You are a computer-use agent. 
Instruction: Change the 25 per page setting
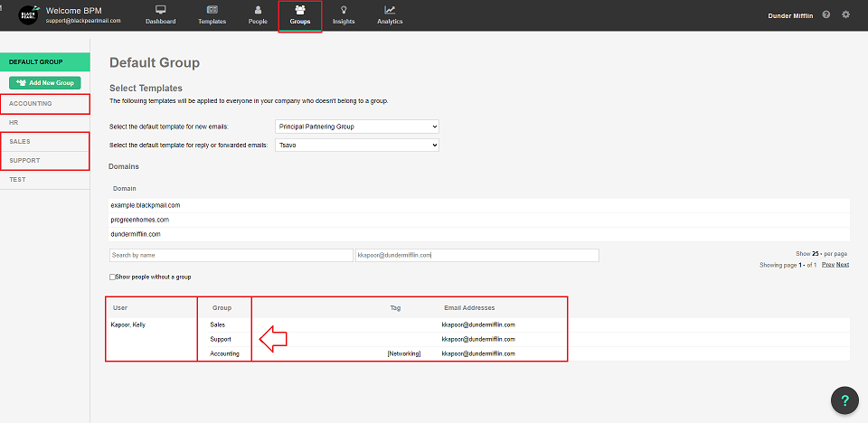tap(816, 254)
